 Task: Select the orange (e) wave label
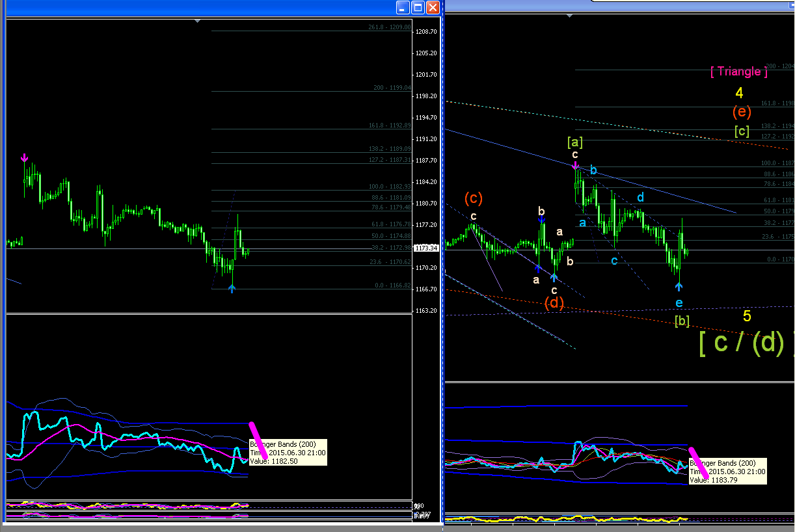tap(742, 111)
